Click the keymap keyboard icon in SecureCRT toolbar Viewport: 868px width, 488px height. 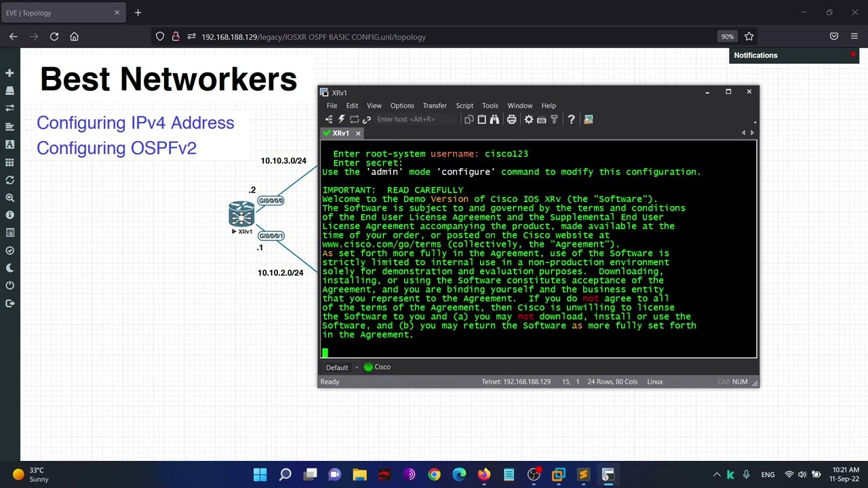(x=541, y=119)
